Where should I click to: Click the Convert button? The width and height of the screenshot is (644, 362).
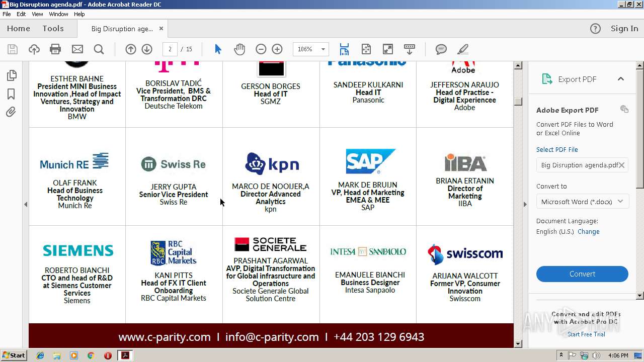(582, 274)
